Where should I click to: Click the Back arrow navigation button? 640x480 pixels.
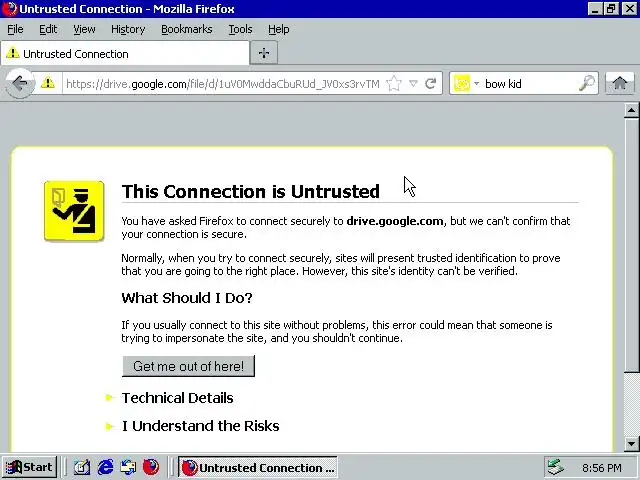click(x=19, y=84)
